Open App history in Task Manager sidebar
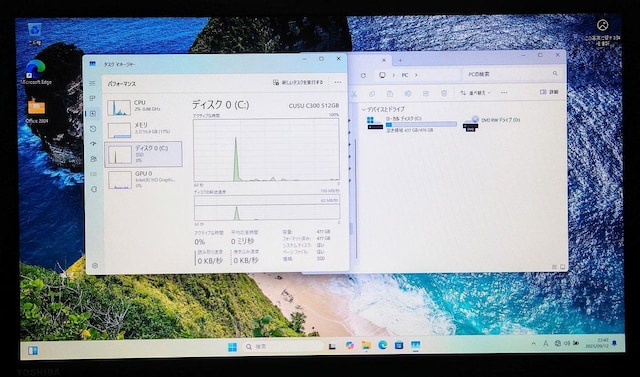 click(x=93, y=129)
